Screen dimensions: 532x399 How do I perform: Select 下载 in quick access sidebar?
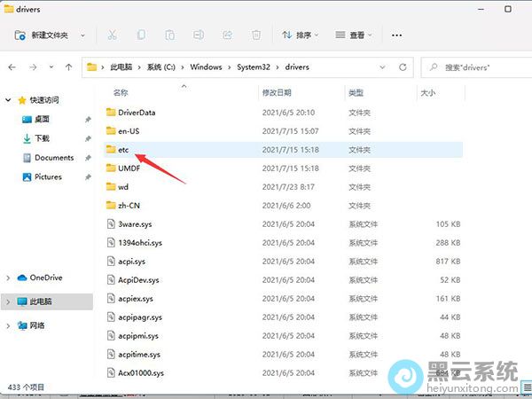point(42,138)
